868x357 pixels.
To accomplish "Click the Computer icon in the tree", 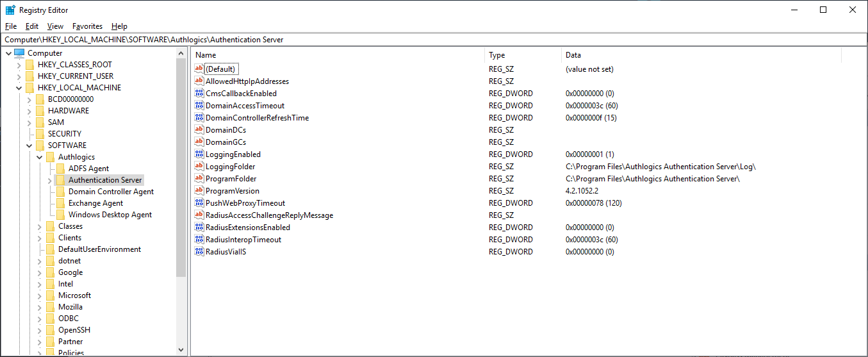I will [19, 53].
